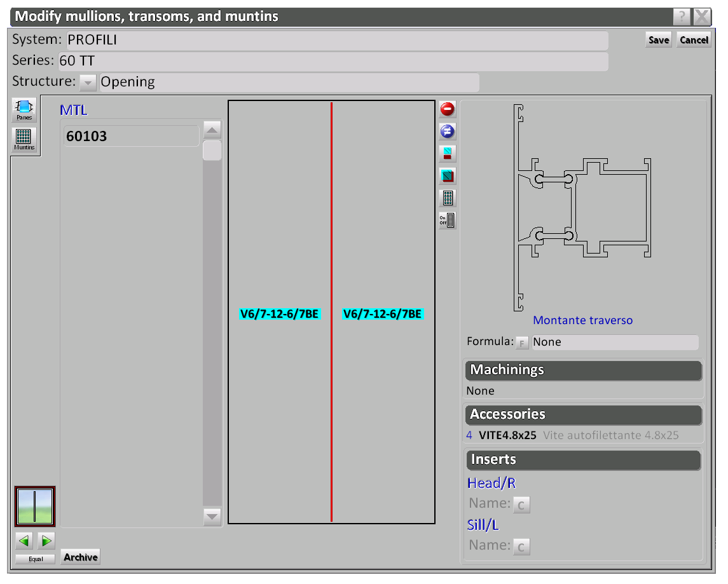This screenshot has height=584, width=728.
Task: Select the right V6/7-12-6/7BE pane label
Action: pos(382,314)
